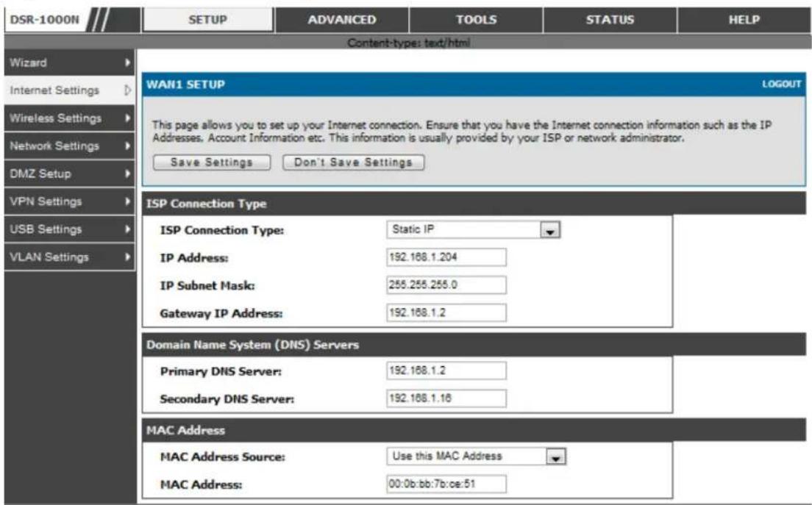Select Internet Settings in sidebar
Screen dimensions: 812x505
click(x=69, y=90)
